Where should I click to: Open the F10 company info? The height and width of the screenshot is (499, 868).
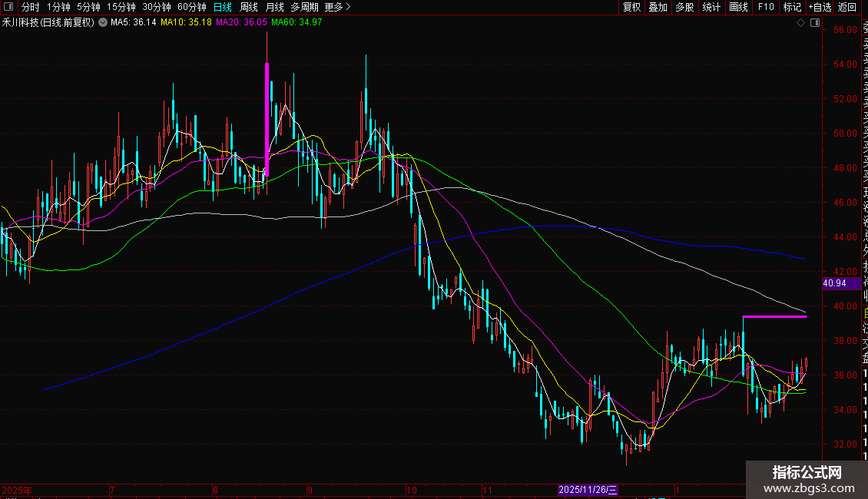pos(766,7)
